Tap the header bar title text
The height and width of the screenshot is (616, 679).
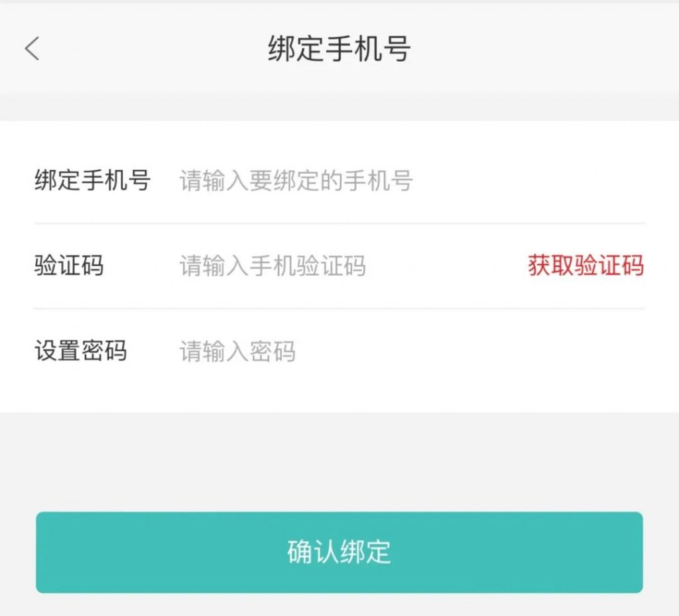[339, 49]
